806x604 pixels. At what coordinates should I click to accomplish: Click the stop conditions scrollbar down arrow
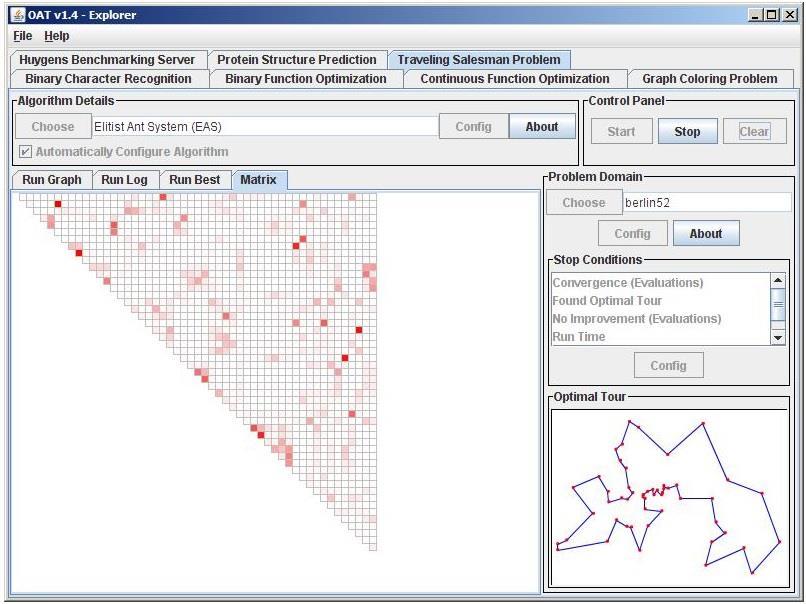(x=778, y=337)
